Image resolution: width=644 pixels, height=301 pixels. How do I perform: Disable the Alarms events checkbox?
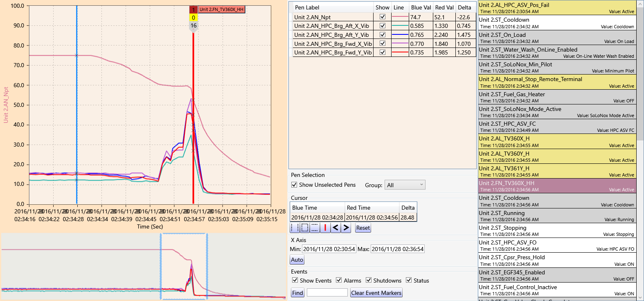click(x=339, y=280)
